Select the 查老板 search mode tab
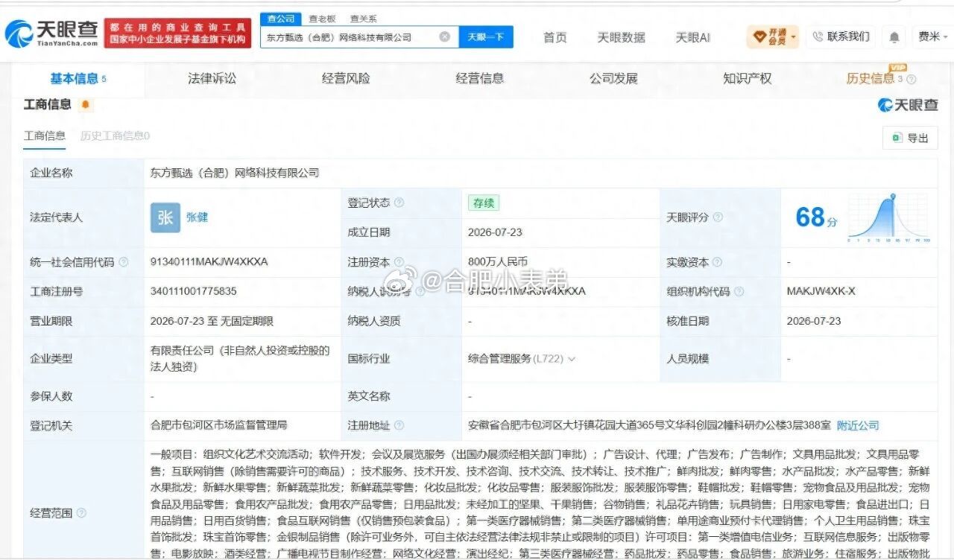954x560 pixels. point(322,19)
